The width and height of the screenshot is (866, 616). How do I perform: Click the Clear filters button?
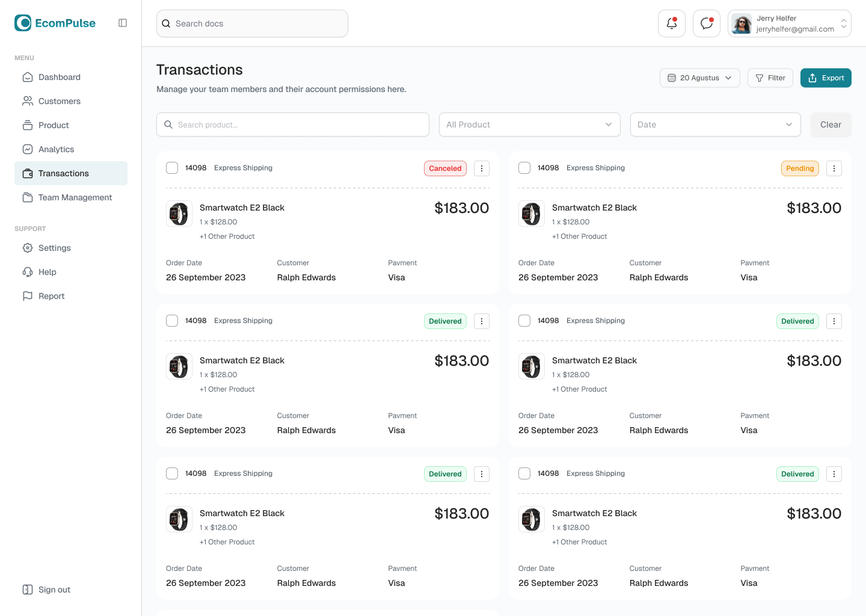tap(831, 125)
